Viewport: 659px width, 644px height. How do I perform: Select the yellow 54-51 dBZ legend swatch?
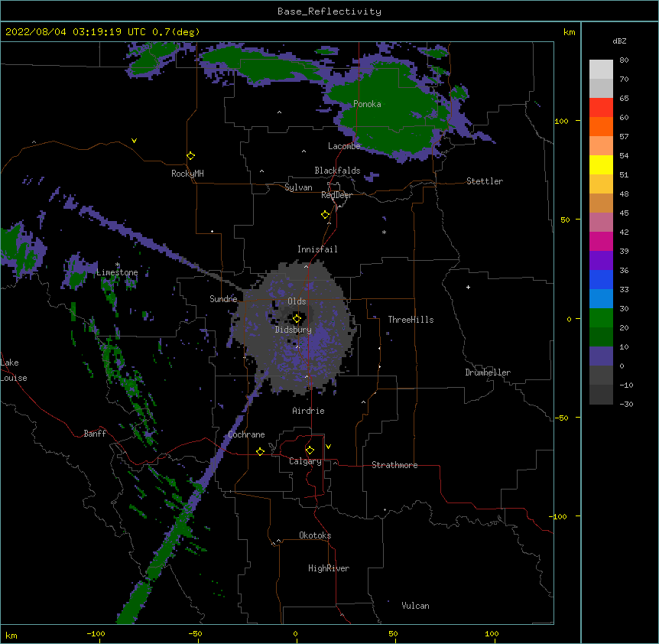tap(601, 164)
